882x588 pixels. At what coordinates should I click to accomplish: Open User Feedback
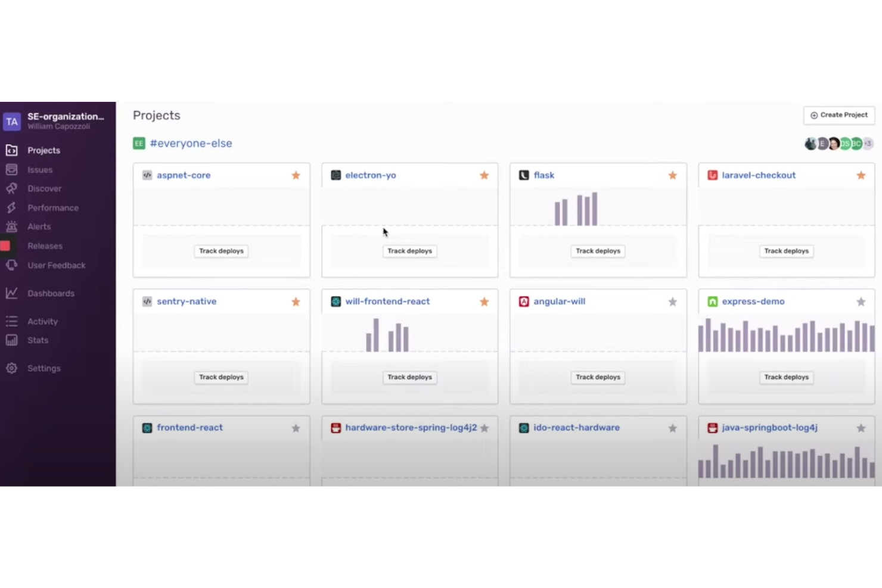point(56,265)
